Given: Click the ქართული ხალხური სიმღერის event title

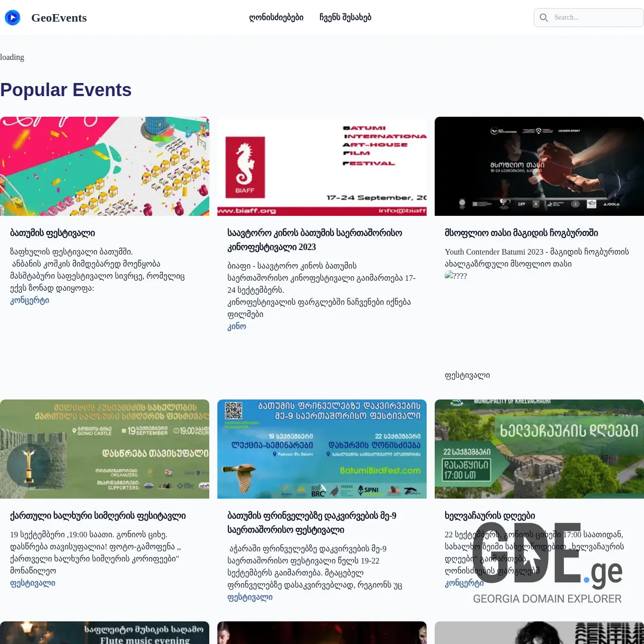Looking at the screenshot, I should point(98,516).
